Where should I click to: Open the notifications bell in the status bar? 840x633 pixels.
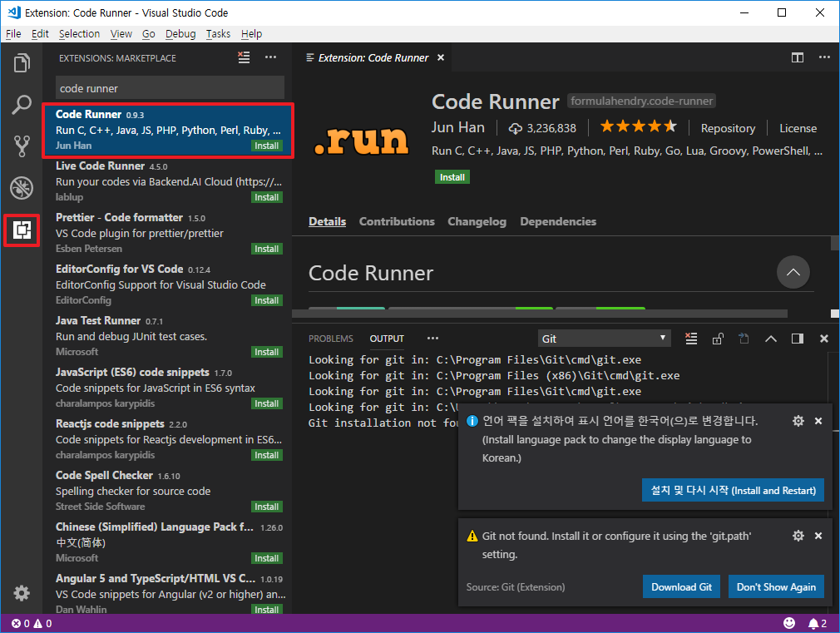[818, 623]
